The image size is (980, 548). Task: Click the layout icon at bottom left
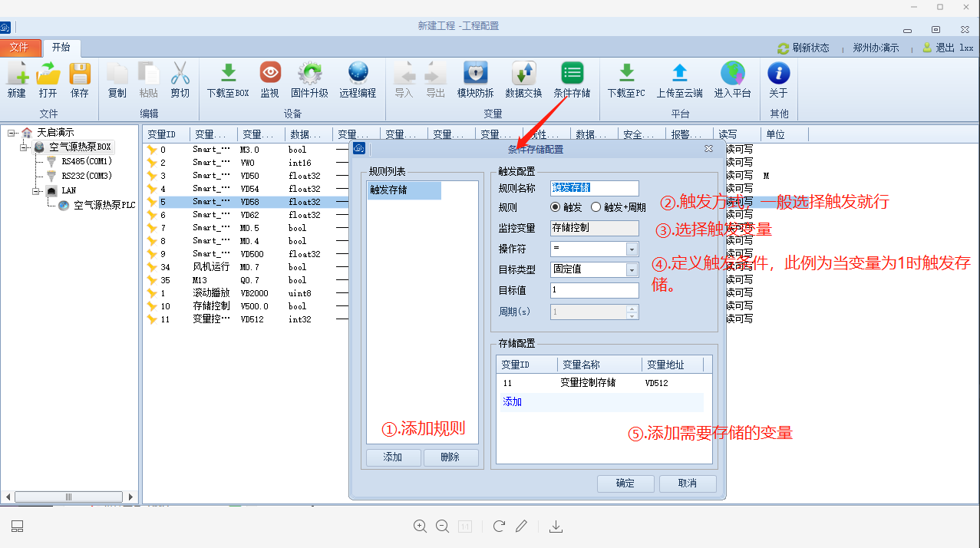[18, 527]
